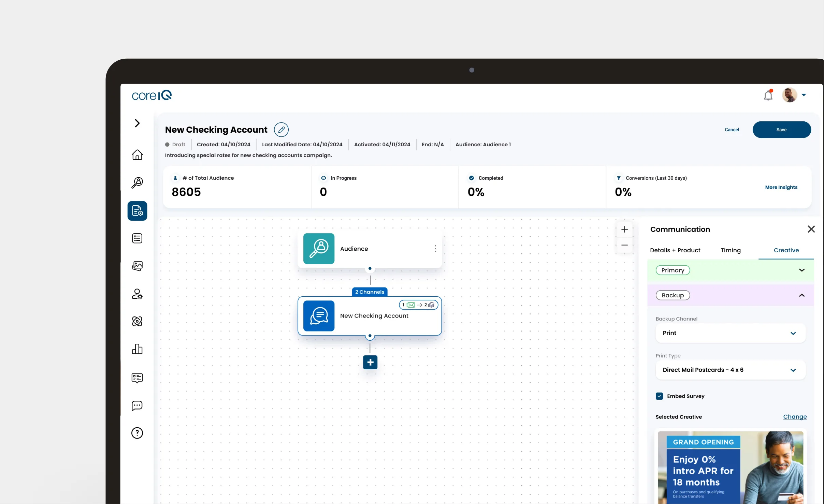Zoom in on the canvas
The height and width of the screenshot is (504, 824).
(624, 229)
